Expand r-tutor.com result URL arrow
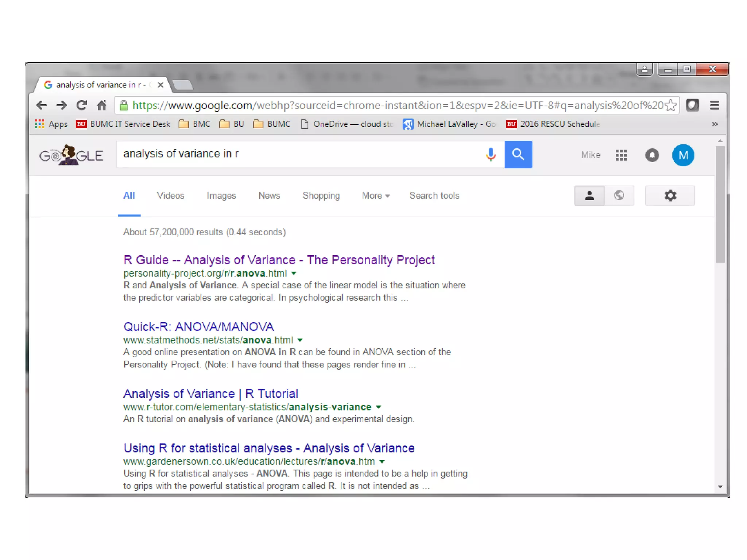Image resolution: width=747 pixels, height=560 pixels. click(379, 407)
